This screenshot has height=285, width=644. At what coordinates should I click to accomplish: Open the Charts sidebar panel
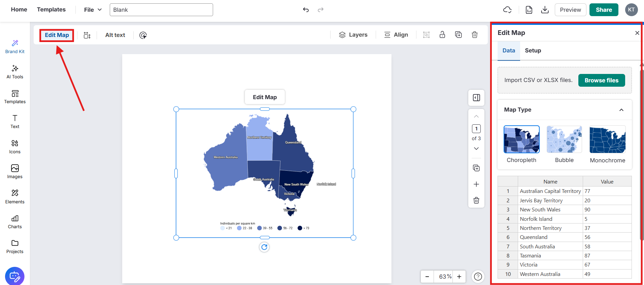tap(15, 222)
